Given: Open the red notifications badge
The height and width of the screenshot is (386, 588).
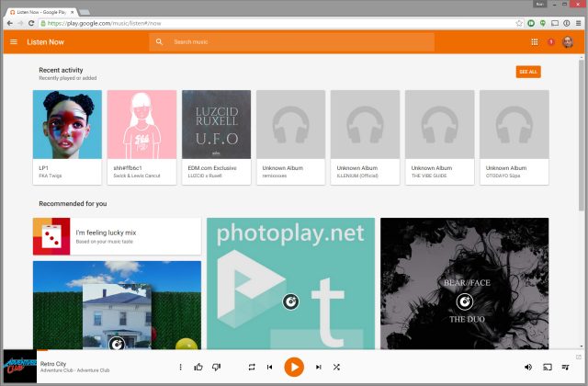Looking at the screenshot, I should click(550, 41).
